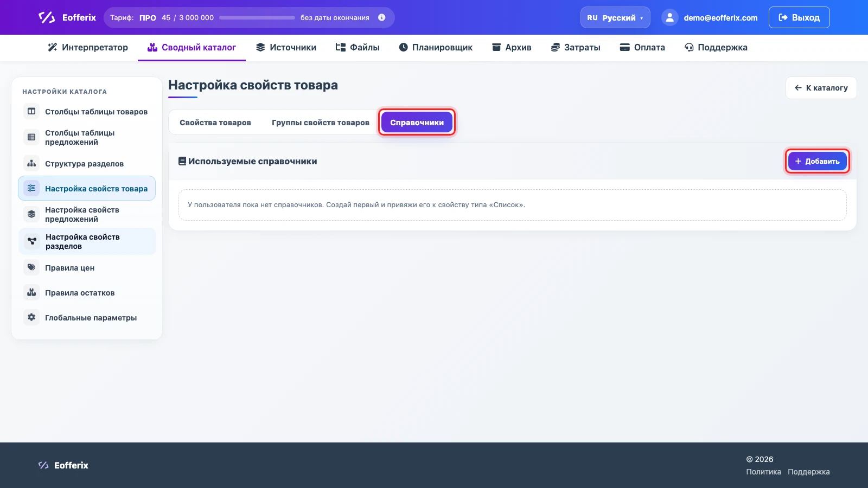Click the Правила цен tags icon
Viewport: 868px width, 488px height.
31,267
